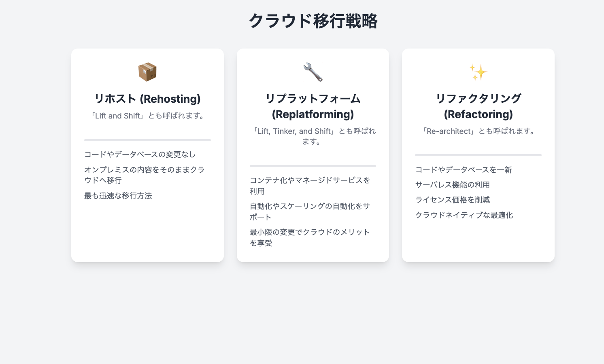
Task: Click the 'Re-architect' subtitle text
Action: [478, 131]
